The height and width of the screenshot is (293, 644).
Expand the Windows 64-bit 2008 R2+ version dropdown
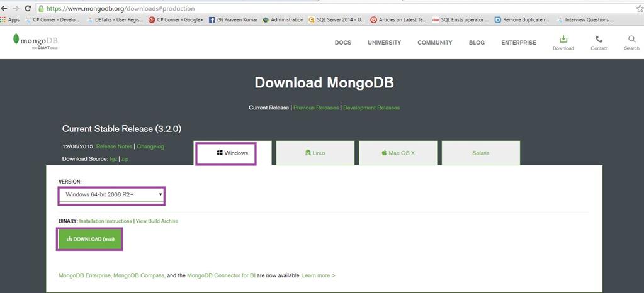111,194
